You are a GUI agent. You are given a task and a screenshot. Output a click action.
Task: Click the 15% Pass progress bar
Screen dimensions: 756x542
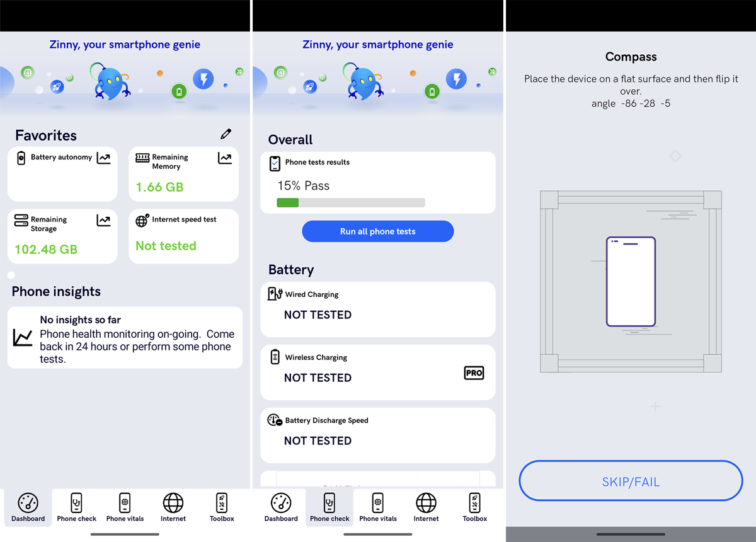(351, 202)
